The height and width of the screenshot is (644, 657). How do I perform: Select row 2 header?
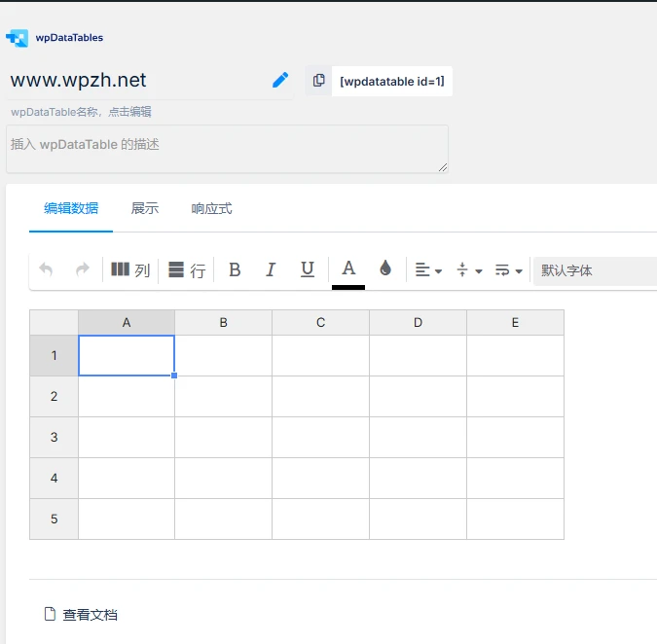[x=55, y=396]
